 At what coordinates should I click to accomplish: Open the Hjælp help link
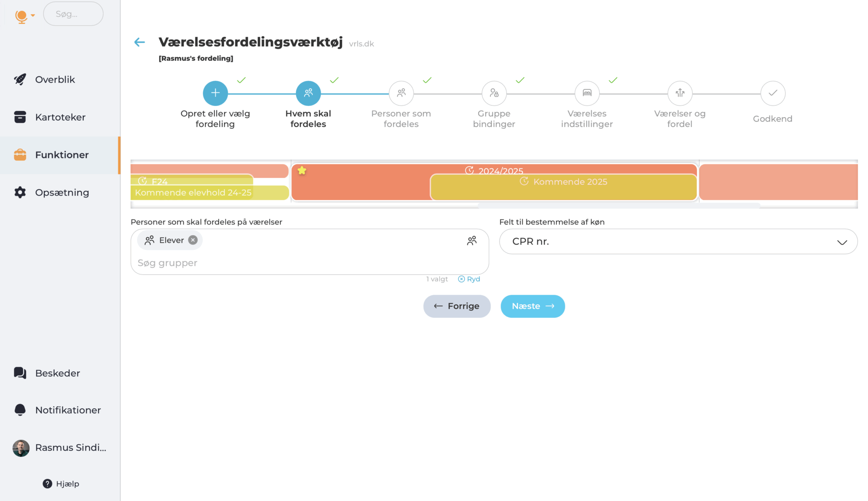click(61, 484)
